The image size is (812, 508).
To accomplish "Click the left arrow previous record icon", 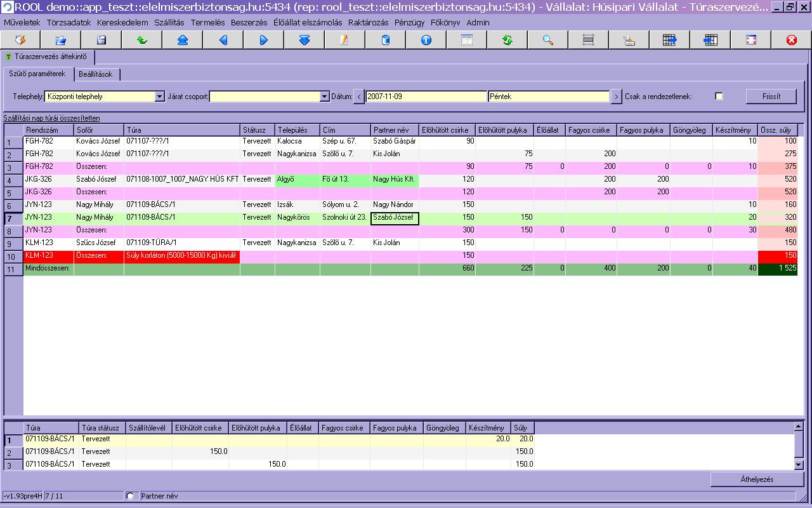I will point(223,40).
